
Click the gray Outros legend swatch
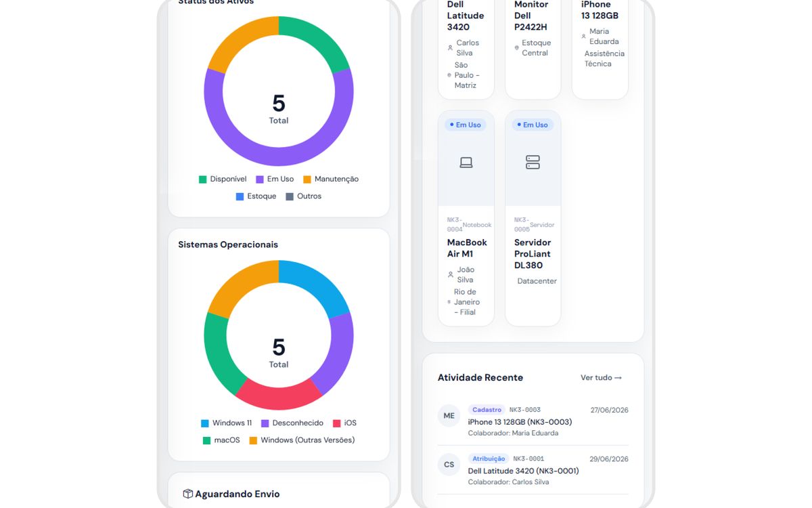[x=290, y=196]
